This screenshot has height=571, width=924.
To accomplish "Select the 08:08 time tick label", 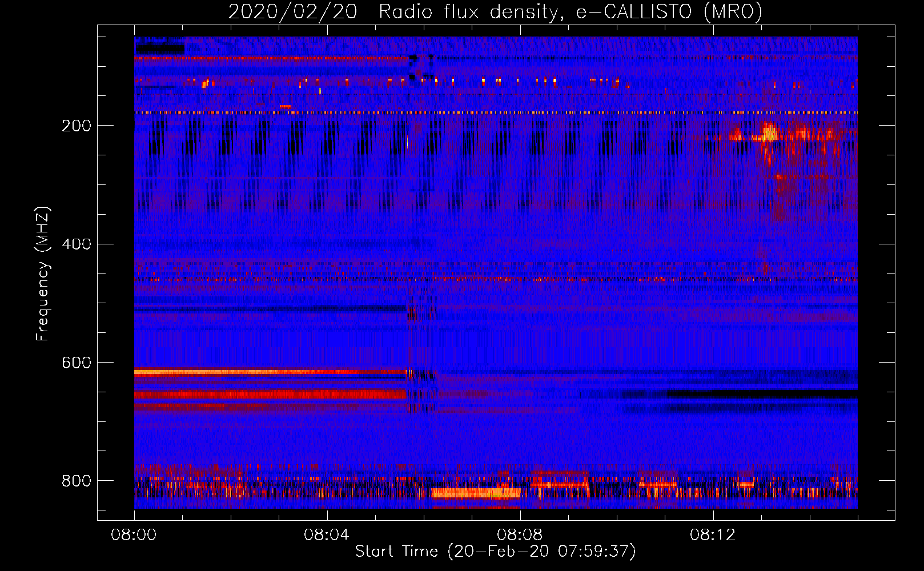I will click(x=520, y=535).
